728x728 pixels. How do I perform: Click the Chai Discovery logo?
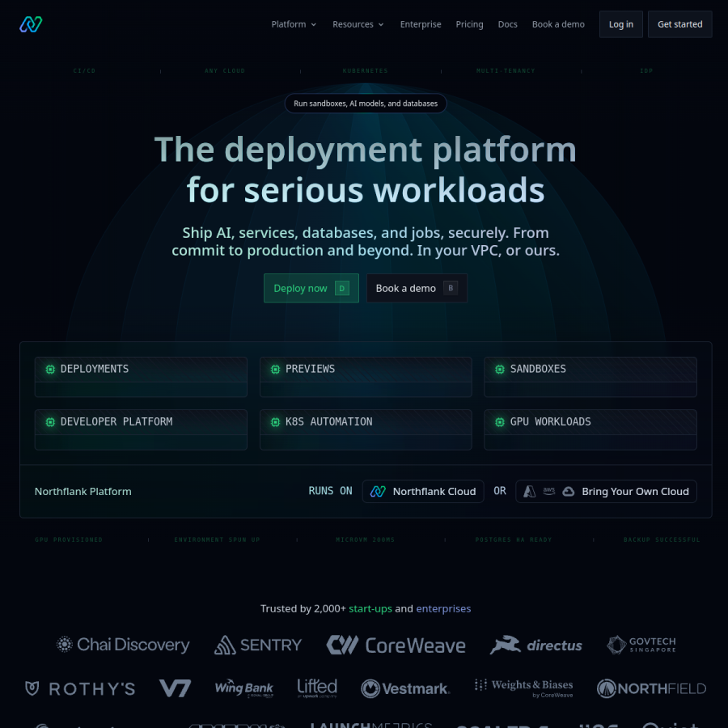coord(123,645)
